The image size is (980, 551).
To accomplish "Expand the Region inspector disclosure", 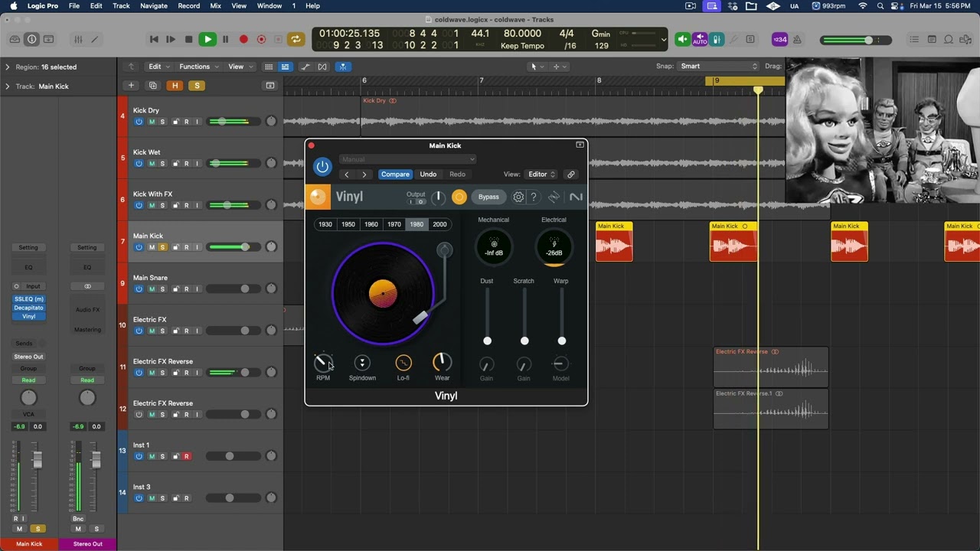I will [x=8, y=67].
